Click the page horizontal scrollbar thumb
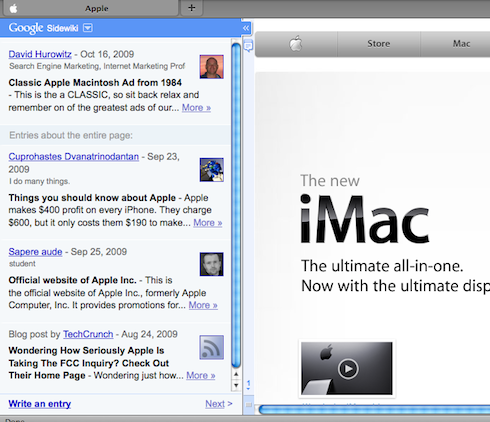The width and height of the screenshot is (490, 422). coord(374,410)
